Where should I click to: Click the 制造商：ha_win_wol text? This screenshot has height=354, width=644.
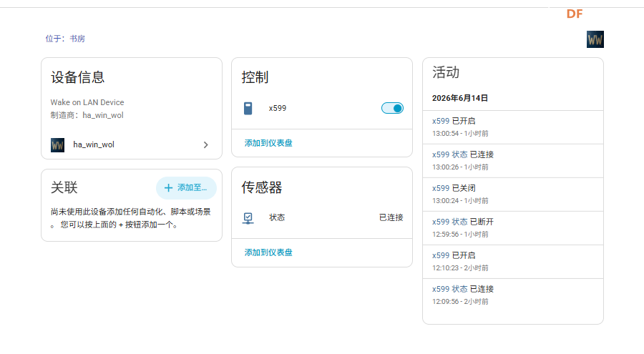tap(87, 115)
